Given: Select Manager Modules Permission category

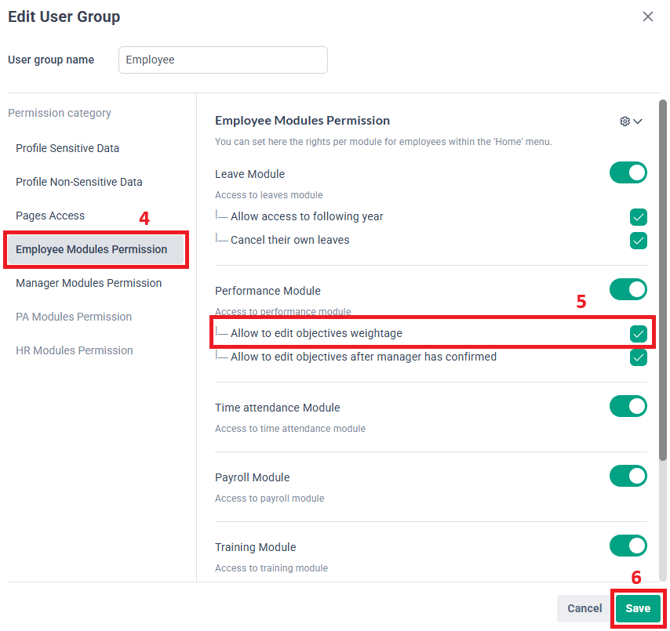Looking at the screenshot, I should tap(88, 283).
